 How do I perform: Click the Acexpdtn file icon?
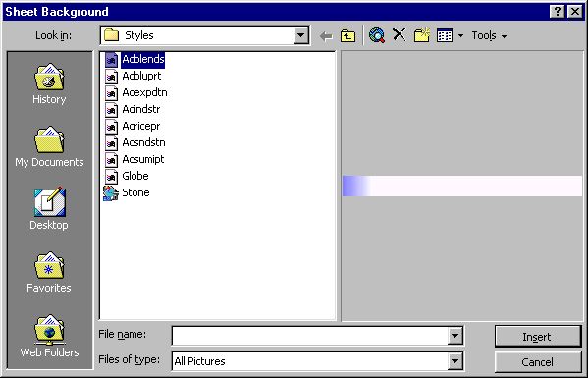tap(111, 93)
